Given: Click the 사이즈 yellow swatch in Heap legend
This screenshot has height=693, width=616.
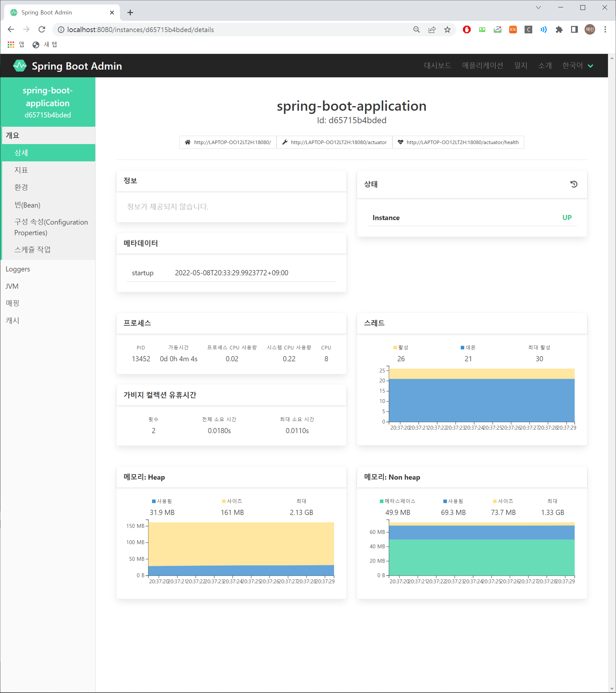Looking at the screenshot, I should 224,501.
